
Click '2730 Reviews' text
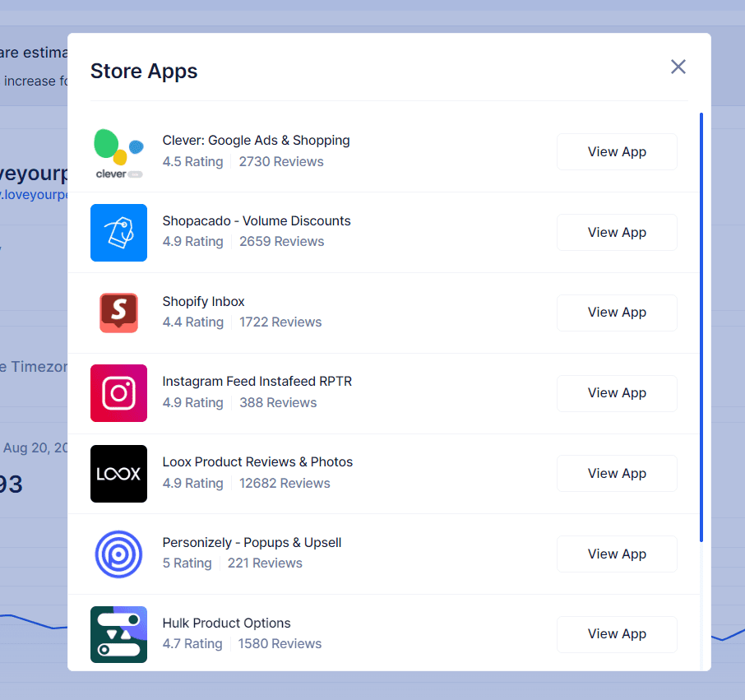tap(281, 161)
